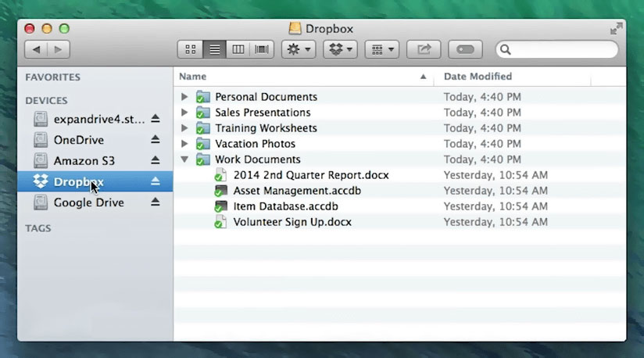Expand the Vacation Photos folder

pos(184,144)
